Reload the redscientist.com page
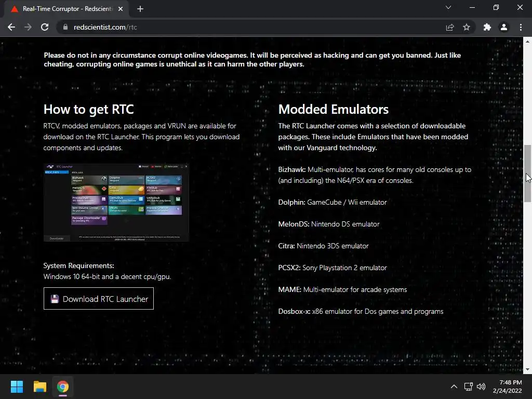Viewport: 532px width, 399px height. coord(45,27)
